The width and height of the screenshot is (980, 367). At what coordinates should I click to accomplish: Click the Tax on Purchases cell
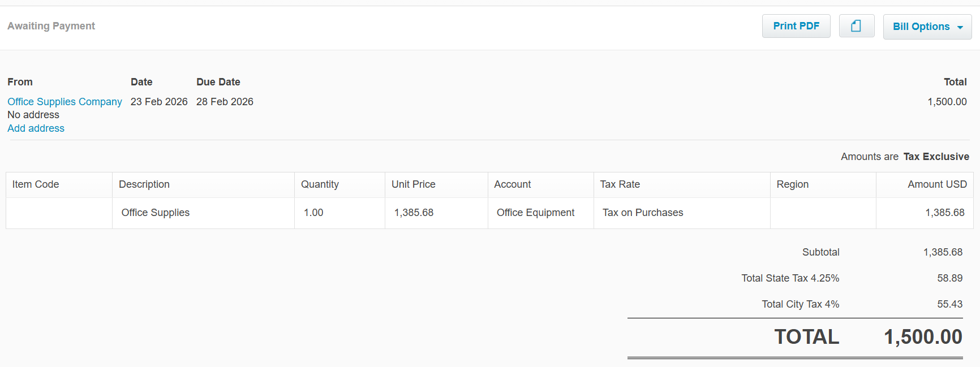pyautogui.click(x=643, y=213)
